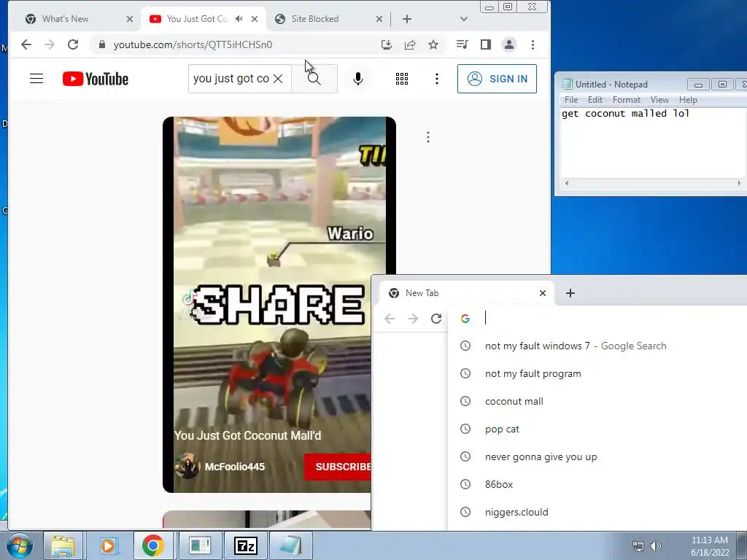Switch to the Site Blocked tab

pyautogui.click(x=315, y=19)
